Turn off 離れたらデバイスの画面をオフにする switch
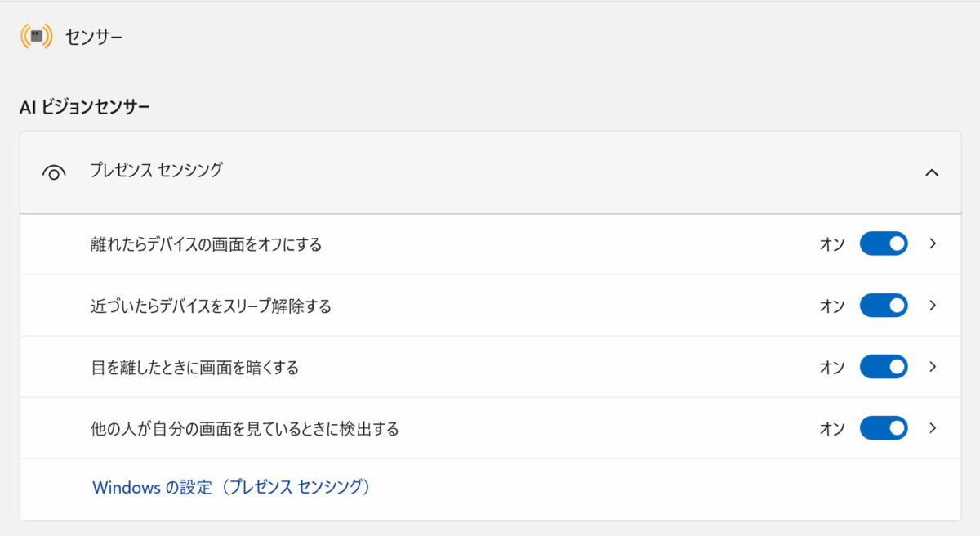The height and width of the screenshot is (536, 980). click(x=884, y=243)
